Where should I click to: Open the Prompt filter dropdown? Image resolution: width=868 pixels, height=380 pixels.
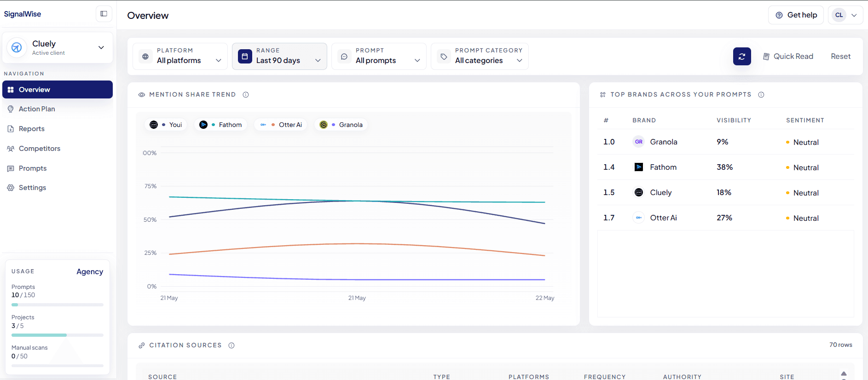(x=379, y=56)
